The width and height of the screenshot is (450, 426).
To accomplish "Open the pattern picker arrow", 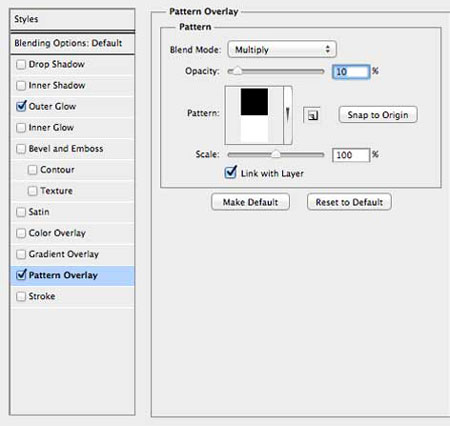I will 288,115.
